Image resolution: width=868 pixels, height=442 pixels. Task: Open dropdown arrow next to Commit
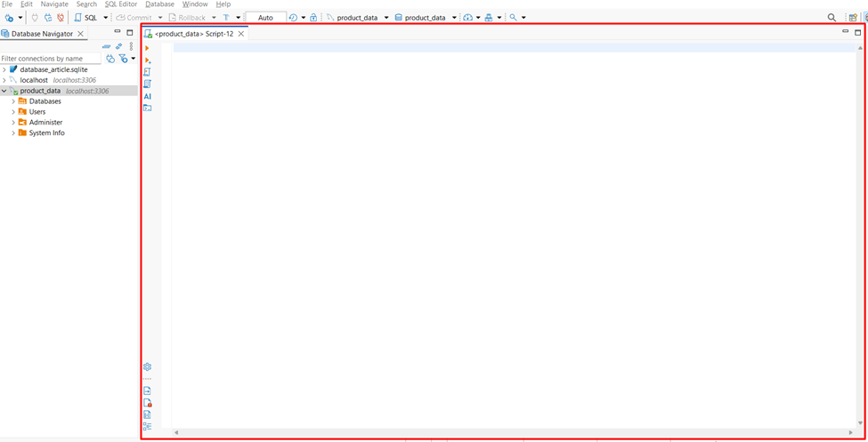[x=160, y=18]
